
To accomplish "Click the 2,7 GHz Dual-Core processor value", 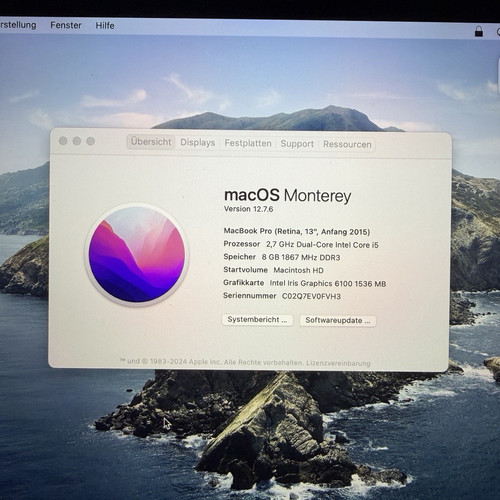I will point(322,245).
